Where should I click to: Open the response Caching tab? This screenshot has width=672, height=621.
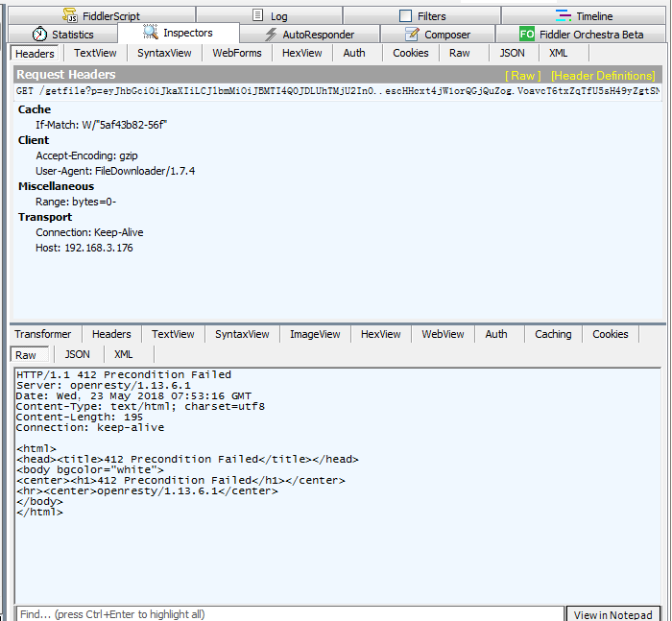(553, 334)
